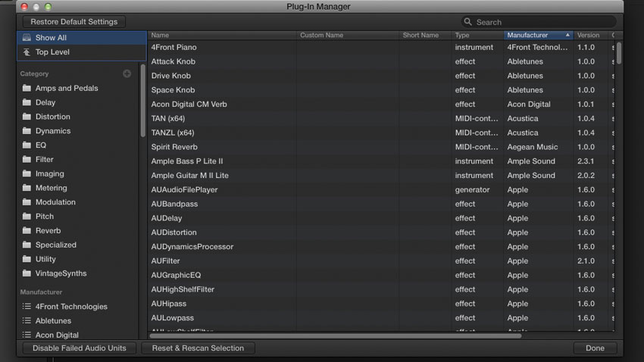Viewport: 644px width, 362px height.
Task: Click the Done button
Action: pos(595,348)
